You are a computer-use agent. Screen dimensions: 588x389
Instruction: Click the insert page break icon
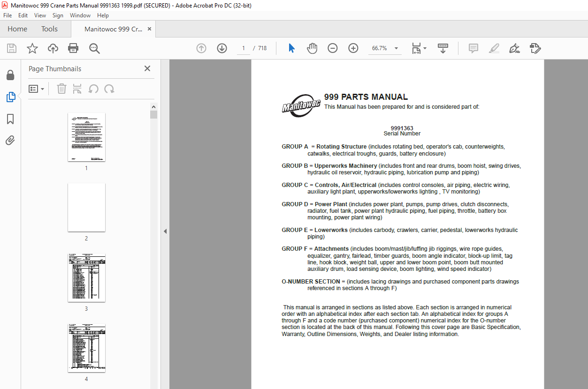77,89
